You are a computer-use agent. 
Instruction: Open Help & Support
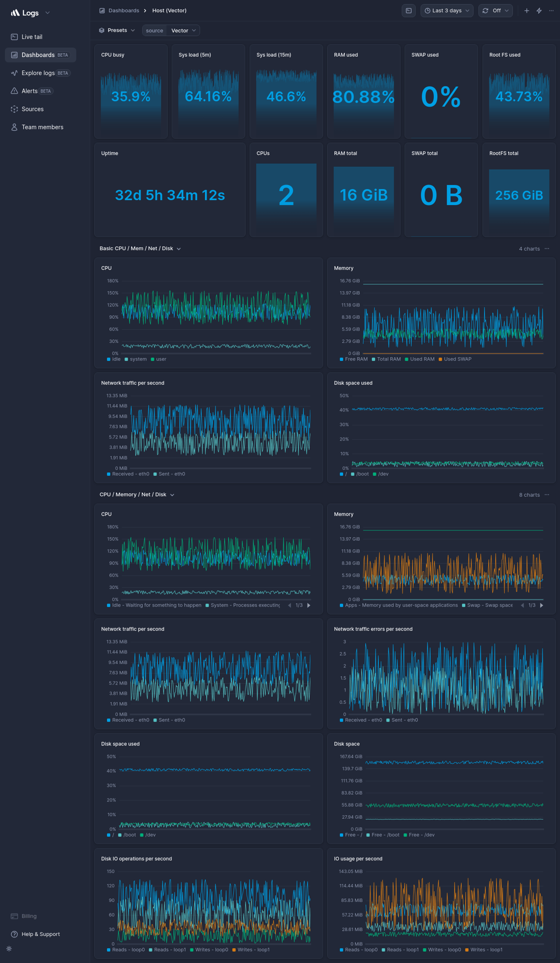(40, 934)
